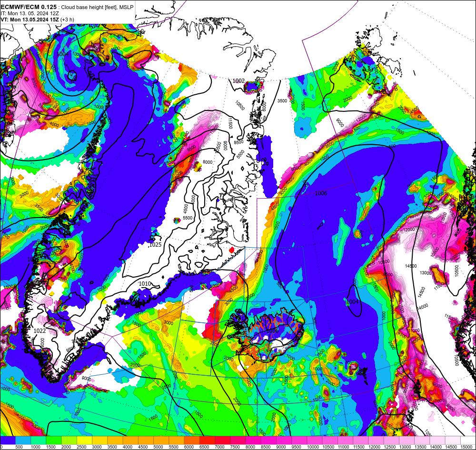476x450 pixels.
Task: Select the light pink swatch above 12500
Action: click(392, 440)
